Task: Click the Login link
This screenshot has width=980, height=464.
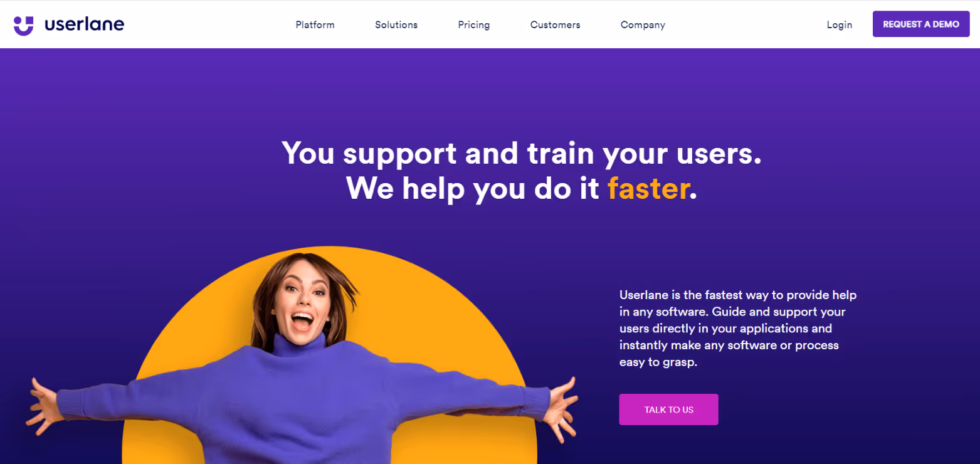Action: [839, 25]
